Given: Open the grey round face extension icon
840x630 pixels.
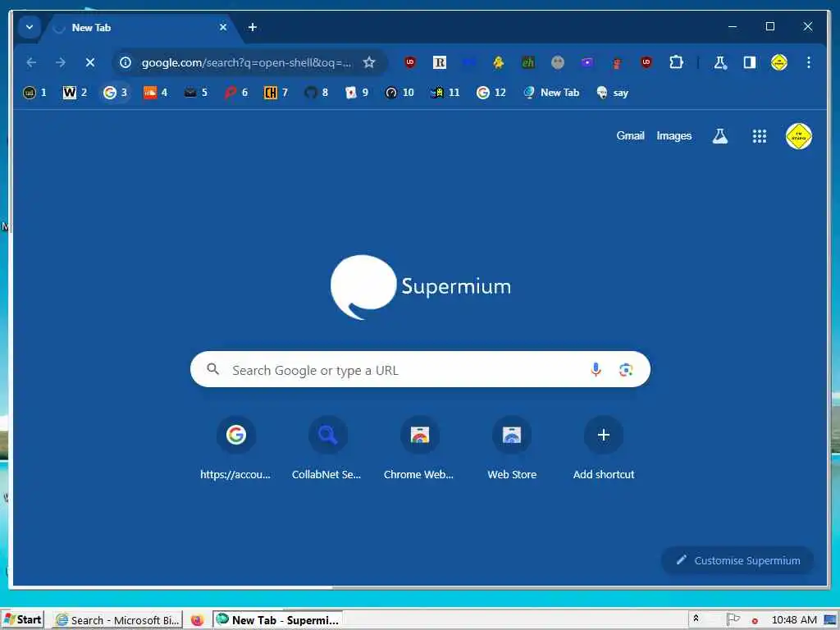Looking at the screenshot, I should tap(558, 62).
